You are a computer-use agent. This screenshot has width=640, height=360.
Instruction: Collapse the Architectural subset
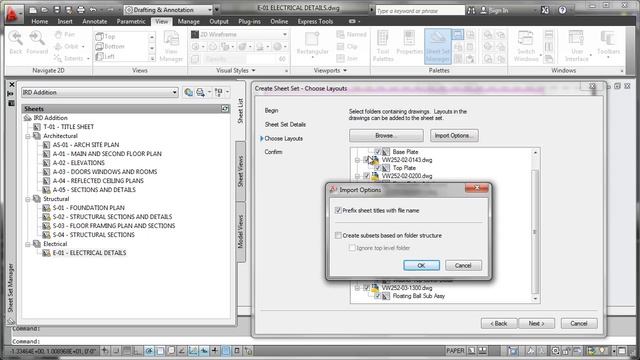pos(28,136)
